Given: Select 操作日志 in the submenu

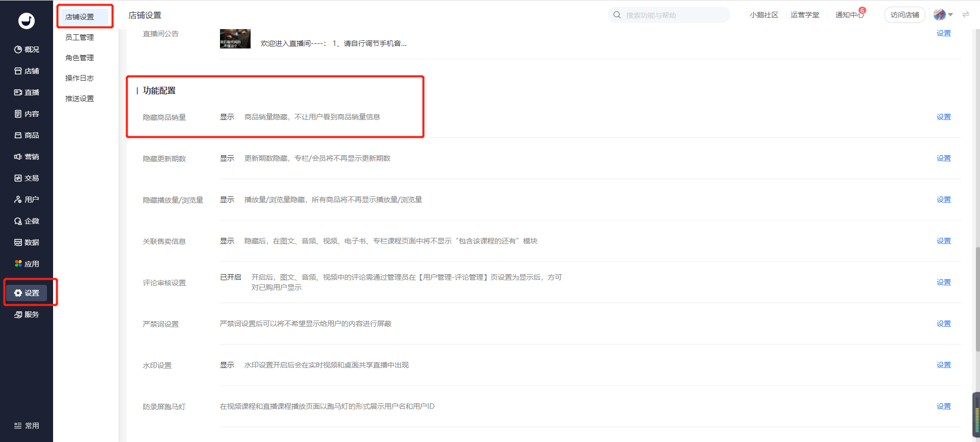Looking at the screenshot, I should pyautogui.click(x=80, y=78).
